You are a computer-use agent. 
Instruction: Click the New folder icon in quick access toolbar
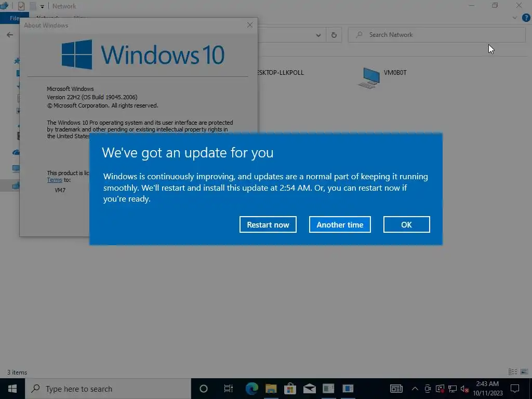point(33,6)
